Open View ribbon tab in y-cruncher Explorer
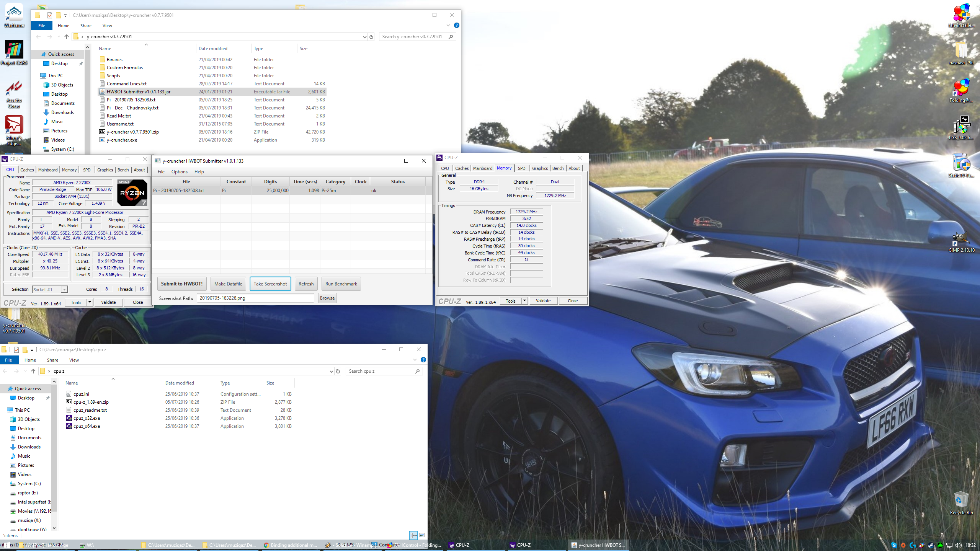 107,26
